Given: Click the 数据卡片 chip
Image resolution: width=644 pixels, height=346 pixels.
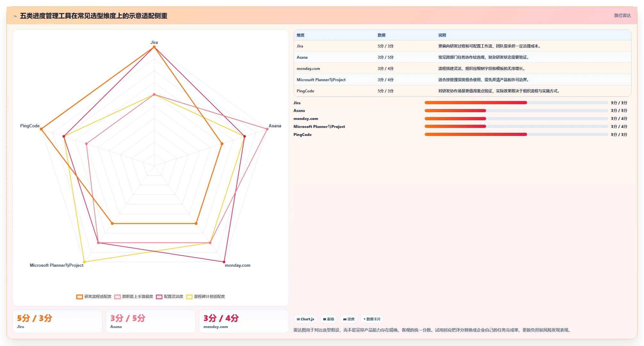Looking at the screenshot, I should [x=372, y=319].
